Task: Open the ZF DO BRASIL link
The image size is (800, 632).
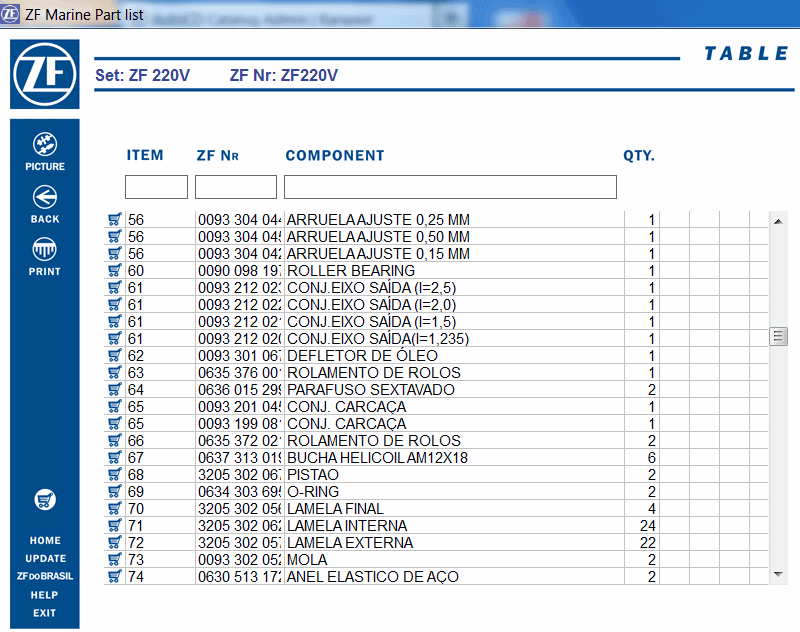Action: tap(44, 576)
